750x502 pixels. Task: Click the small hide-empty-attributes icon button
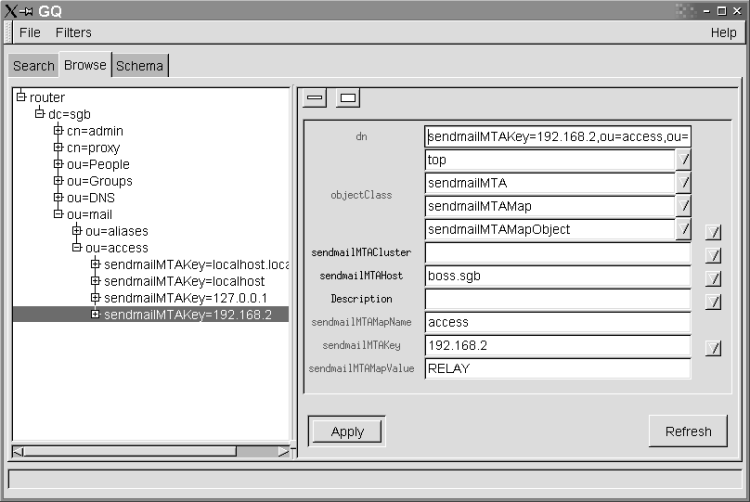(x=316, y=98)
